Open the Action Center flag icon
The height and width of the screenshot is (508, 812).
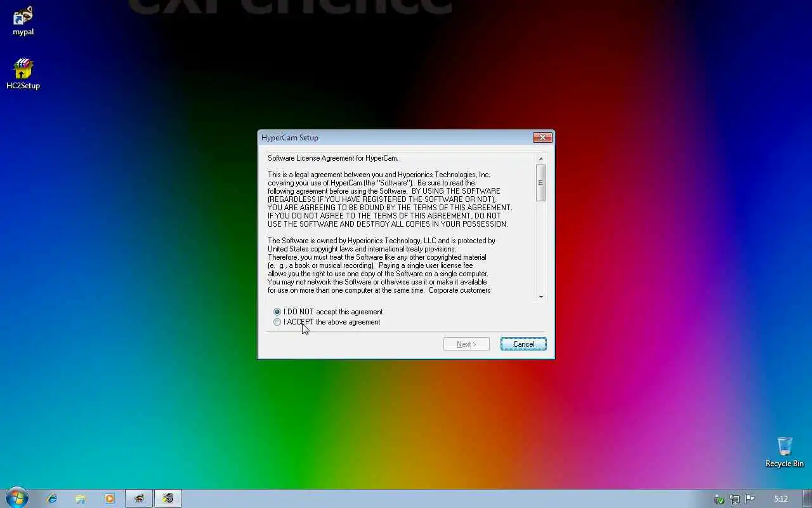(750, 499)
